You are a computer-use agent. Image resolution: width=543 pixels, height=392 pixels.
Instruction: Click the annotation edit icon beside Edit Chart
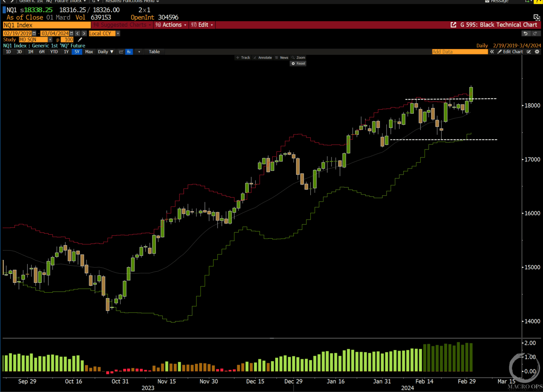click(x=529, y=52)
